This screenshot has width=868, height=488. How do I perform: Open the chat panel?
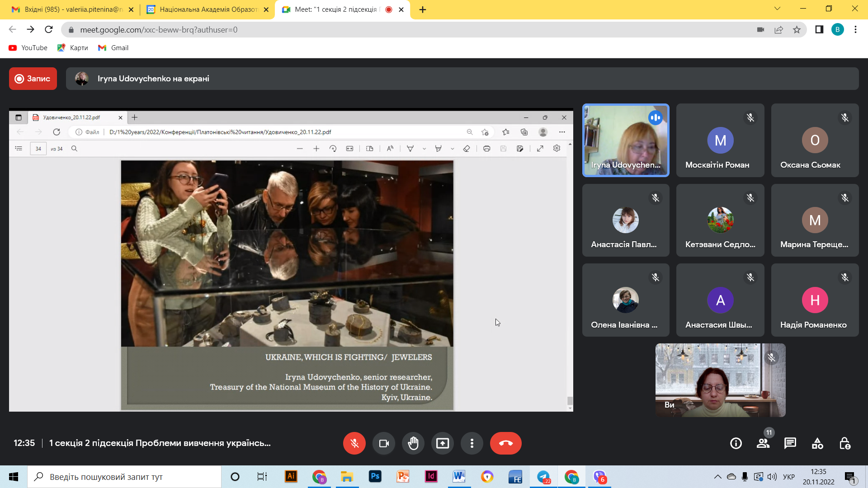coord(790,443)
